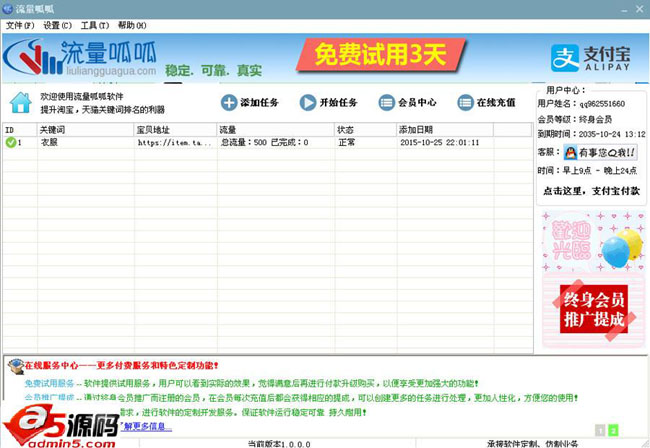Screen dimensions: 650x448
Task: Click the ID column header
Action: click(x=20, y=130)
